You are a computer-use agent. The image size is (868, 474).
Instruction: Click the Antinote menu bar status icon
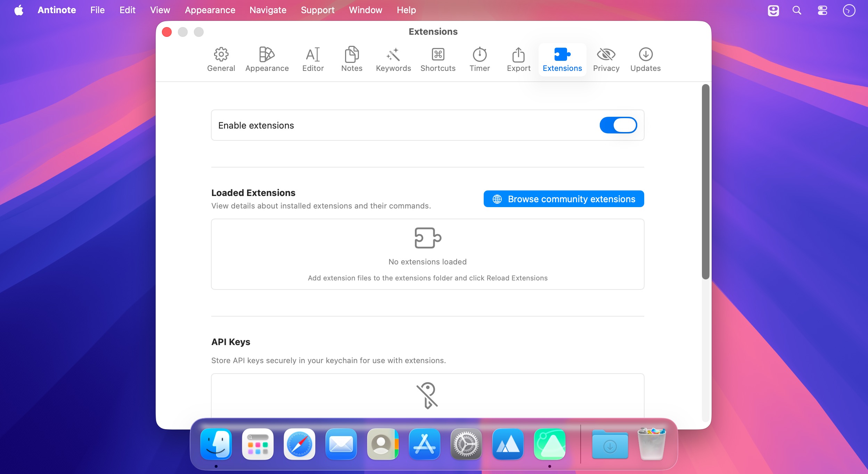coord(773,10)
